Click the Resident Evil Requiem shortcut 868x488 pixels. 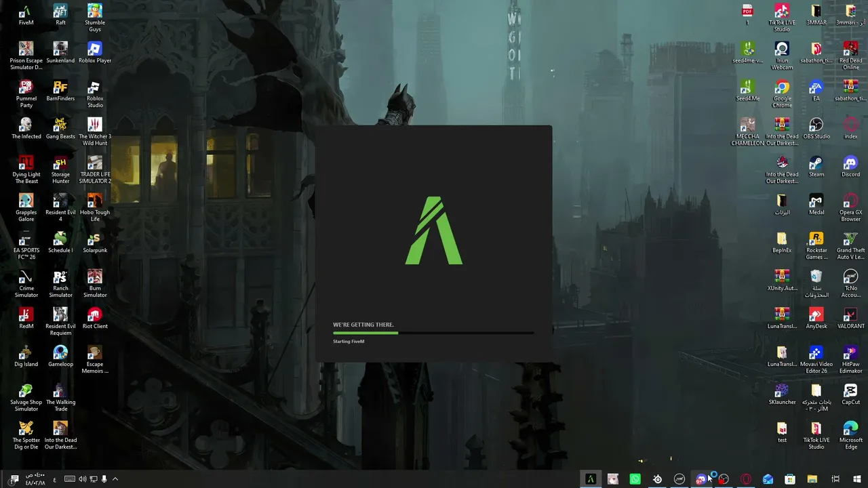[60, 322]
